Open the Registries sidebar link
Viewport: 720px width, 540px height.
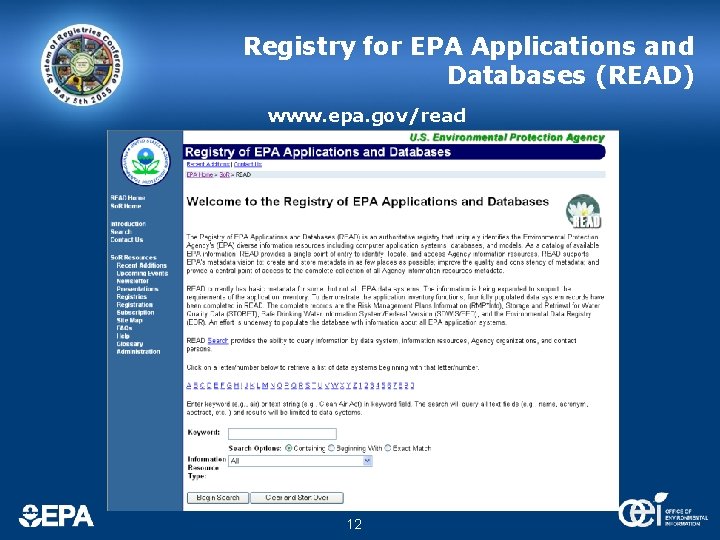click(x=131, y=297)
